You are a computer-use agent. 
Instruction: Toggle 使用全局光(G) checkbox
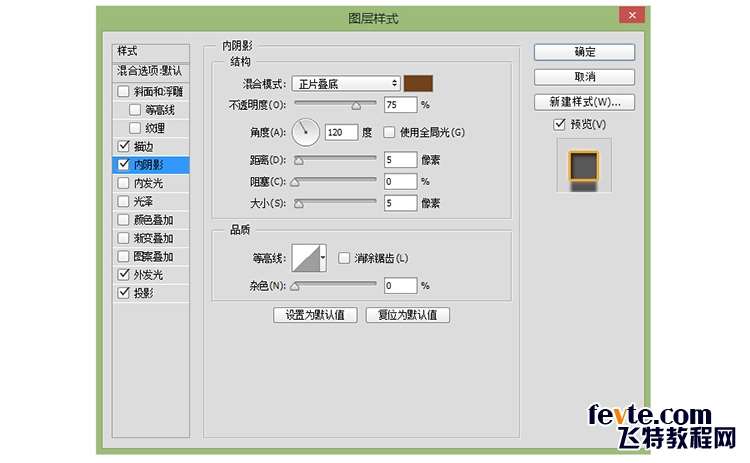[x=389, y=132]
